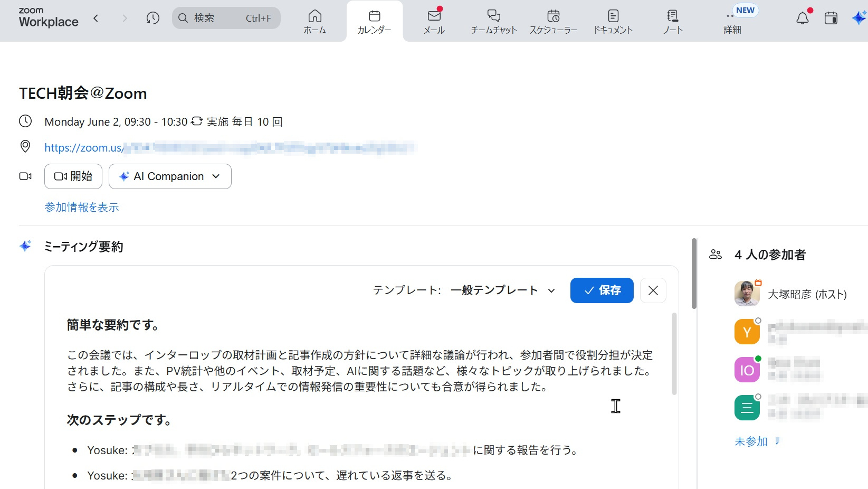Go forward with the right arrow
This screenshot has width=868, height=489.
point(125,18)
